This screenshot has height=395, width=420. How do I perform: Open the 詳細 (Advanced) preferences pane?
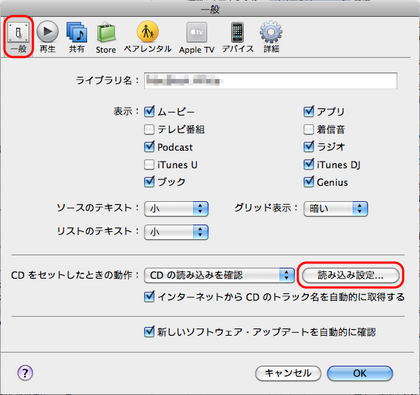(x=271, y=37)
